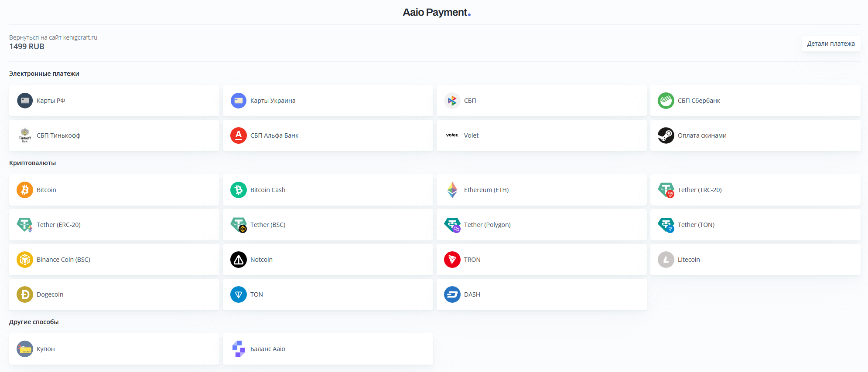Select the DASH text label

click(472, 294)
